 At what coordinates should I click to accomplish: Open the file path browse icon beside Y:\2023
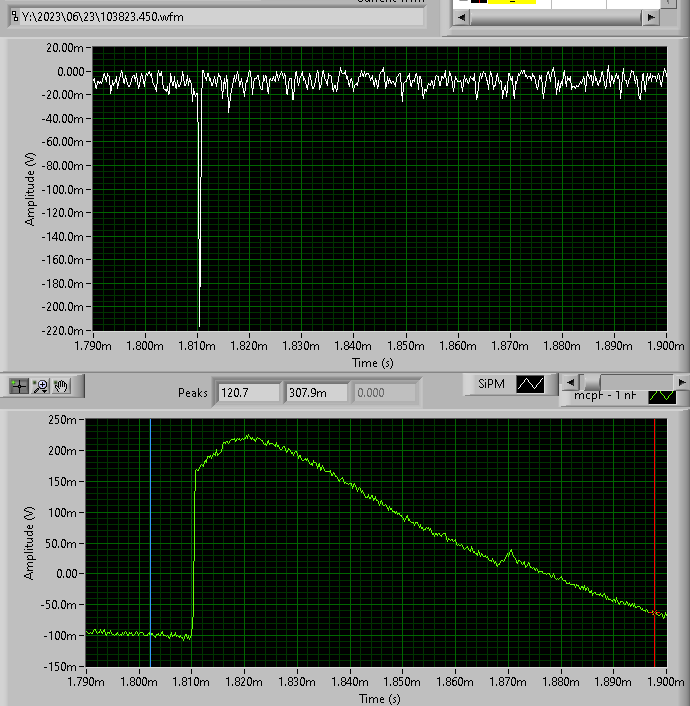coord(15,17)
